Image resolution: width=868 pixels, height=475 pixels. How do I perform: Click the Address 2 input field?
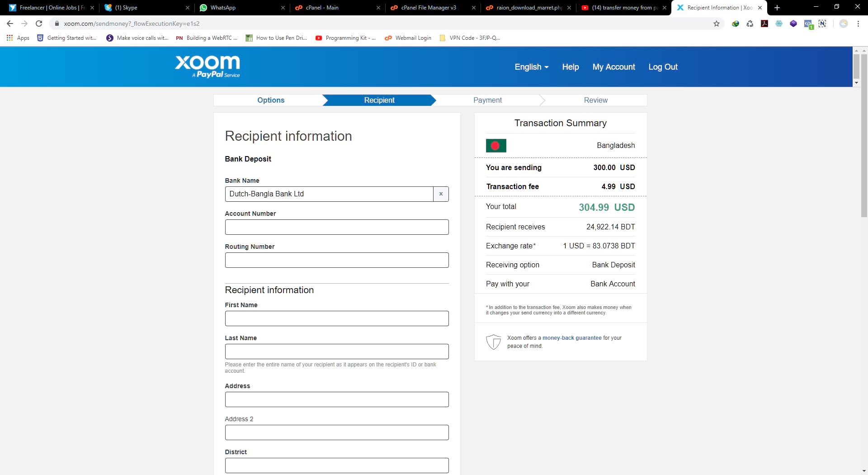pos(337,432)
